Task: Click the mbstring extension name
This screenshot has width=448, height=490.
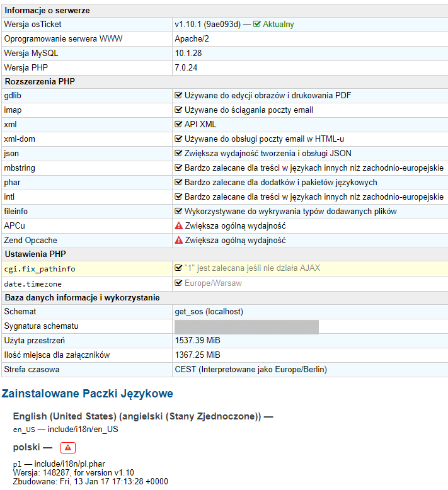Action: tap(20, 168)
